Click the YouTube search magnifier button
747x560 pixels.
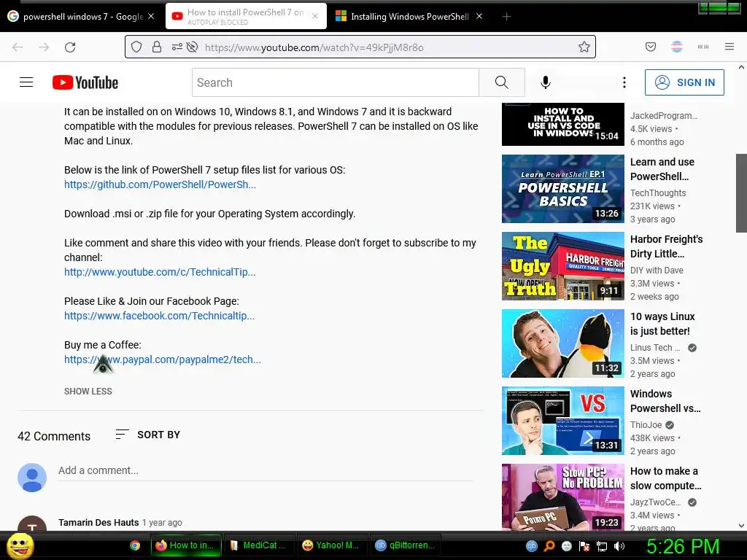pyautogui.click(x=502, y=82)
